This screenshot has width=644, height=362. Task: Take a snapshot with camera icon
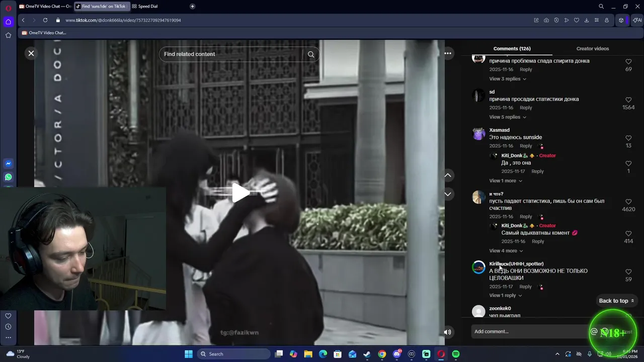pos(546,20)
